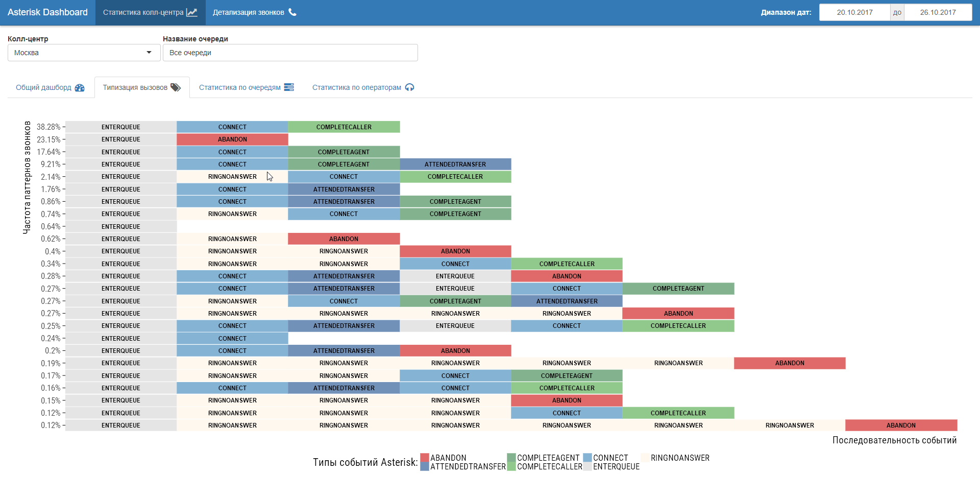
Task: Open the Asterisk Dashboard home link
Action: pyautogui.click(x=47, y=12)
